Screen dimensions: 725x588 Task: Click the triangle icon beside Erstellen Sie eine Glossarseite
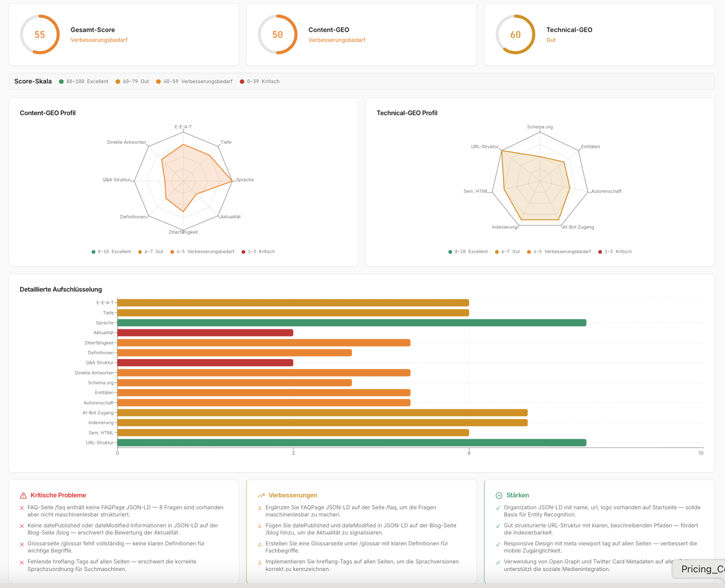coord(260,545)
